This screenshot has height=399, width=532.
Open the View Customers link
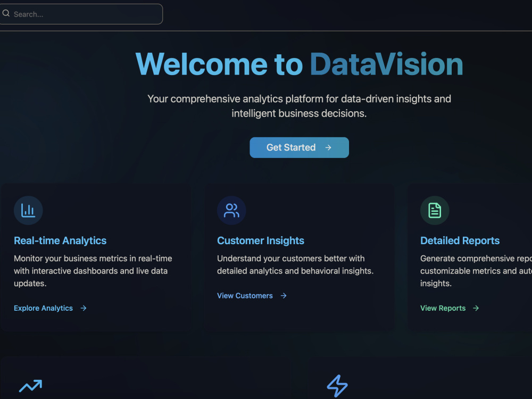[252, 296]
